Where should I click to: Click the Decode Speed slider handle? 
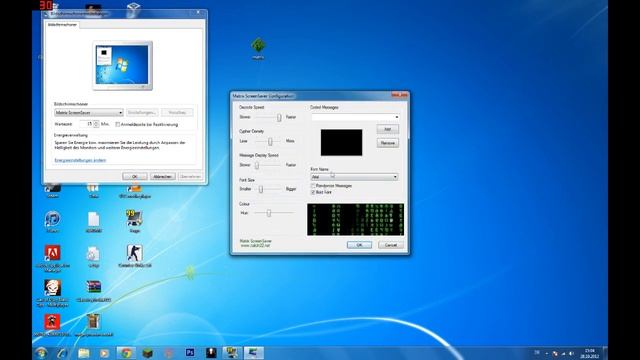[279, 118]
